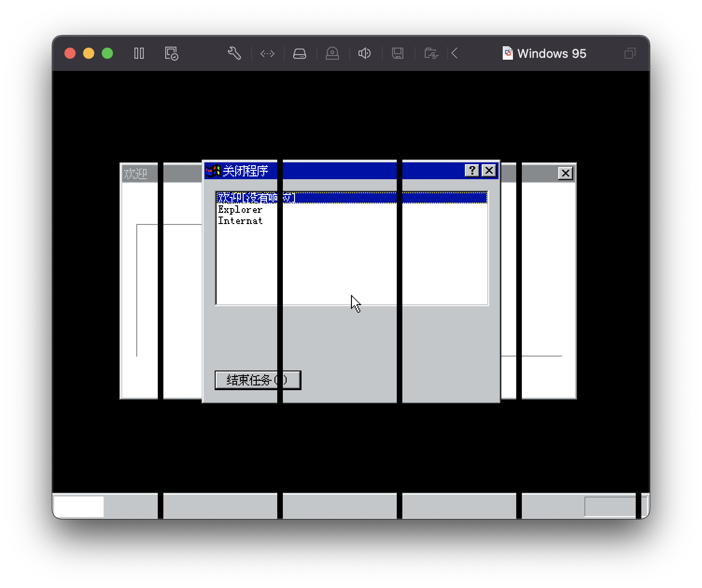
Task: Select Internat in the task list
Action: (240, 221)
